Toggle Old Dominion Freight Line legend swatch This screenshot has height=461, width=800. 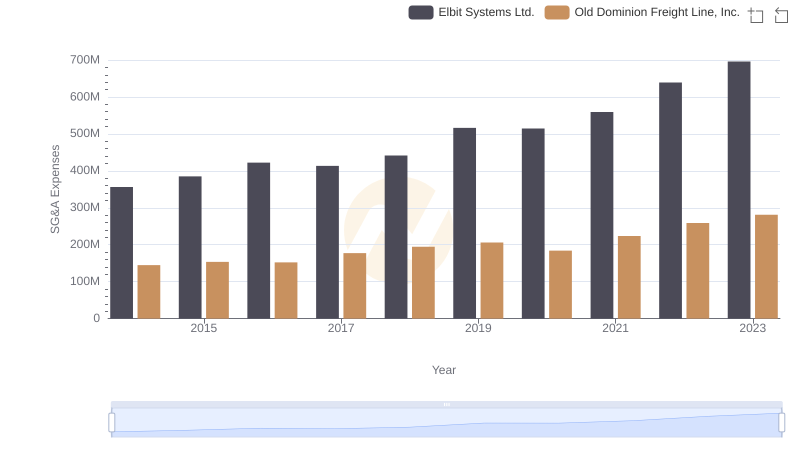point(557,12)
